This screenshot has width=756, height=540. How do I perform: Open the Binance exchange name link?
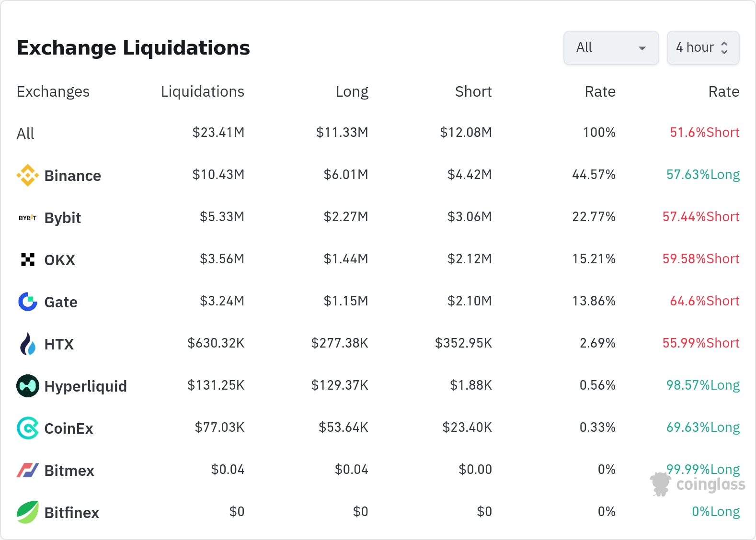pos(72,176)
